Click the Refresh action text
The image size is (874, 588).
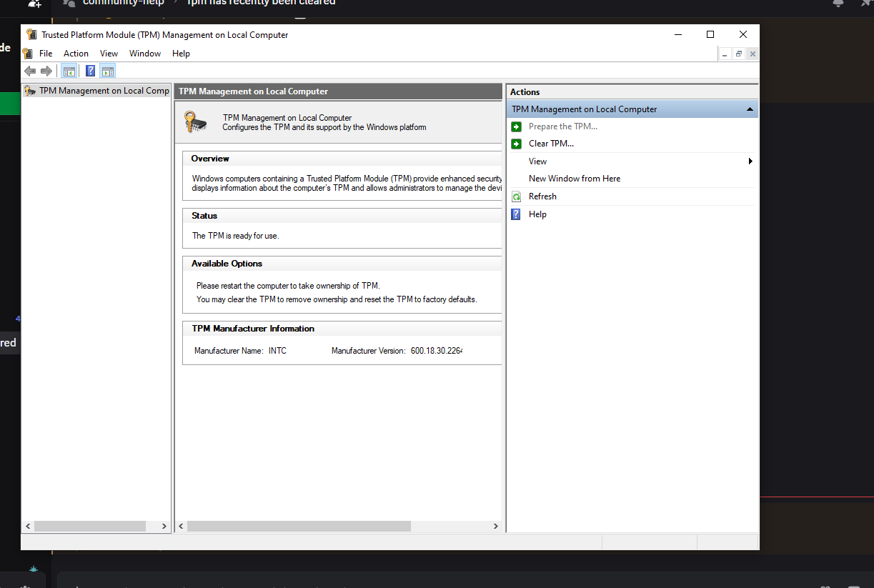tap(542, 196)
